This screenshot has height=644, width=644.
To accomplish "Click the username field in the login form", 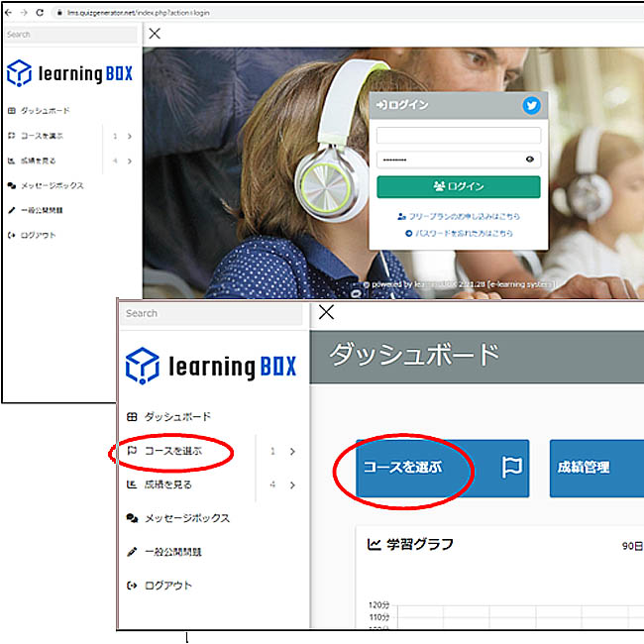I will click(x=459, y=135).
